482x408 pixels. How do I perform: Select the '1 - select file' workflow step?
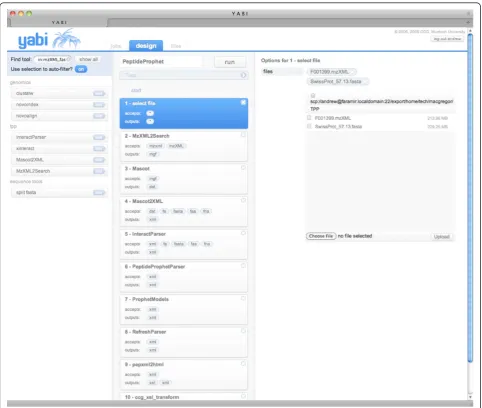click(184, 113)
